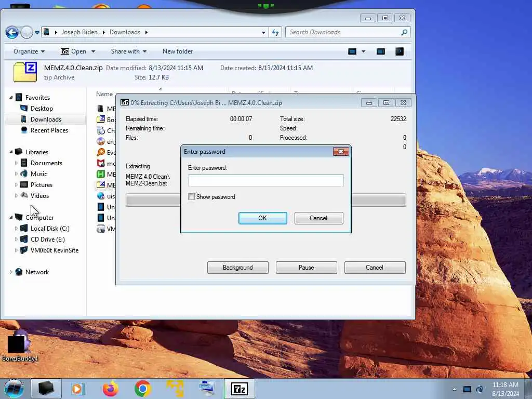532x399 pixels.
Task: Open On-Screen Keyboard from taskbar
Action: (x=207, y=389)
